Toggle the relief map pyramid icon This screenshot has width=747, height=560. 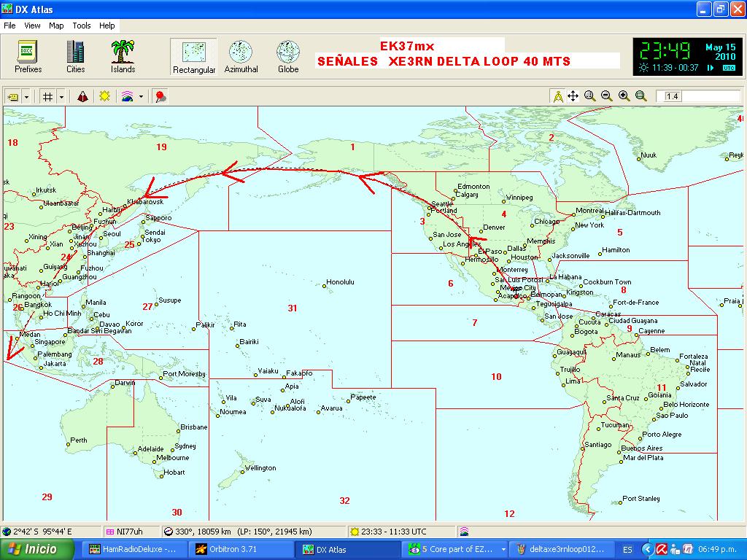click(x=83, y=97)
